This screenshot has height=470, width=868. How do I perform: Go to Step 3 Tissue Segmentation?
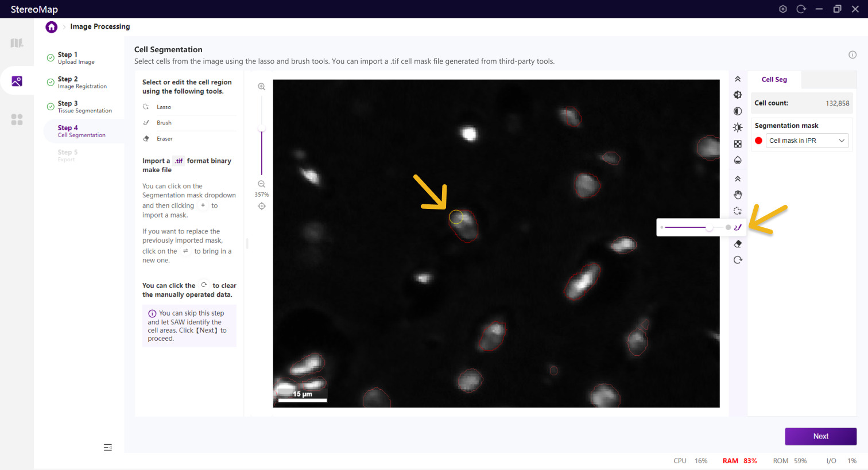pyautogui.click(x=84, y=107)
